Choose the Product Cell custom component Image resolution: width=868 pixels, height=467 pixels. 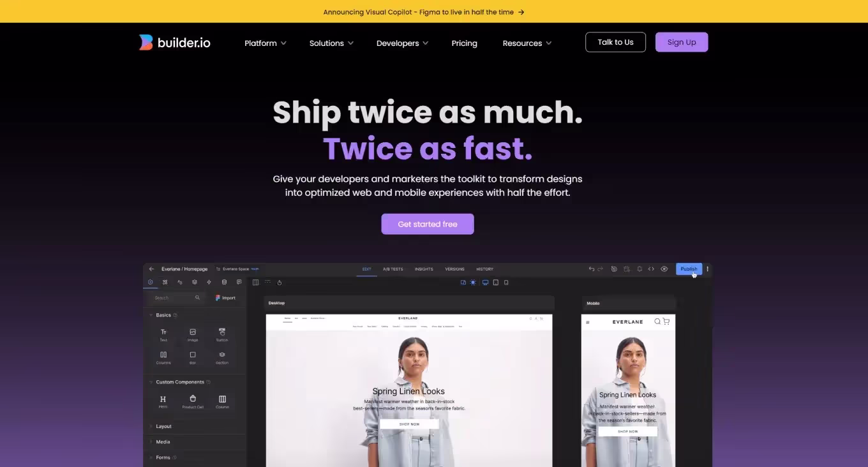coord(193,401)
